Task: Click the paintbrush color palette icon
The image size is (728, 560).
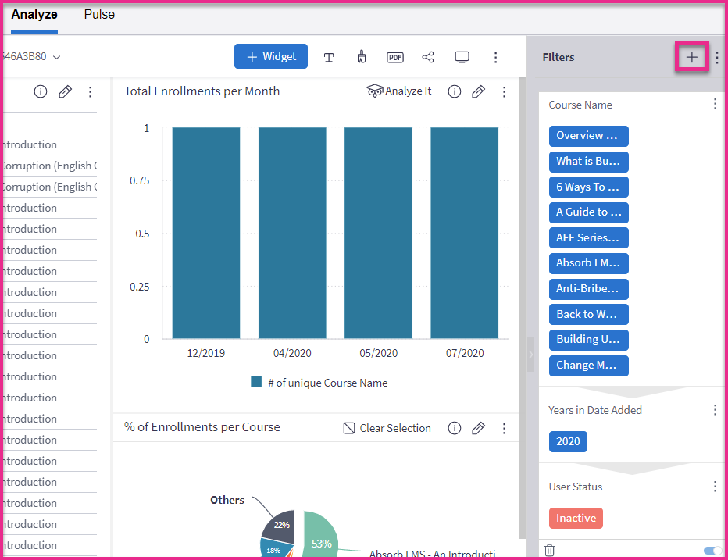Action: (x=362, y=57)
